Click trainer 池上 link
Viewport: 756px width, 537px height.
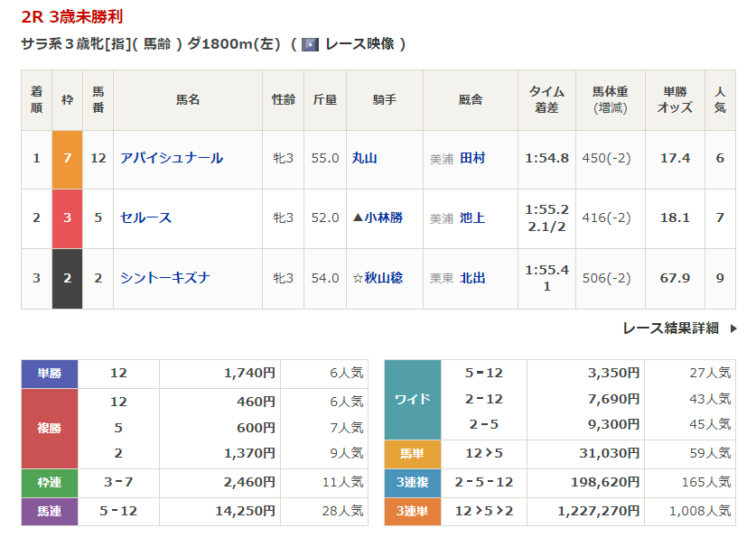tap(472, 218)
